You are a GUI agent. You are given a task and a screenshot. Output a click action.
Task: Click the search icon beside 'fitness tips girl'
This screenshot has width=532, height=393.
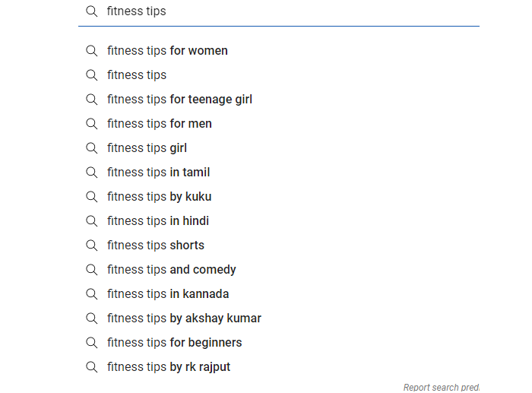click(92, 148)
